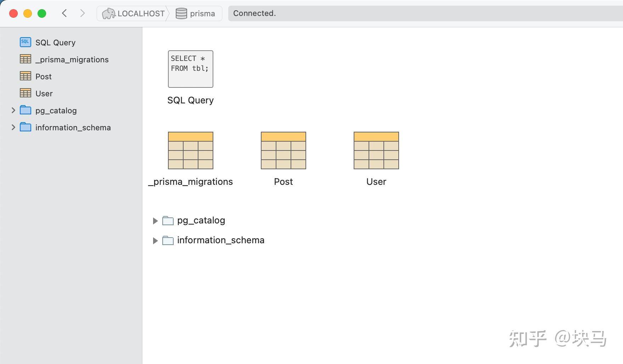Expand information_schema in the sidebar

point(13,127)
